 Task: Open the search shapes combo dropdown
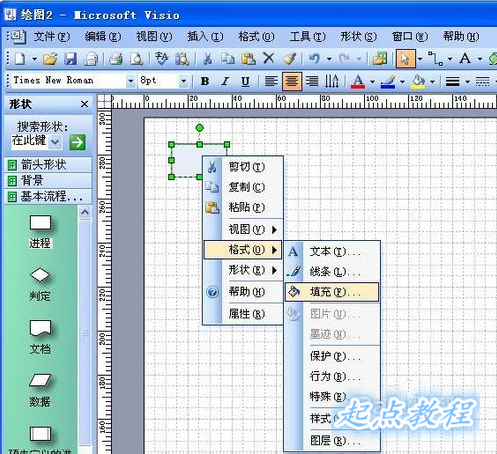tap(55, 142)
